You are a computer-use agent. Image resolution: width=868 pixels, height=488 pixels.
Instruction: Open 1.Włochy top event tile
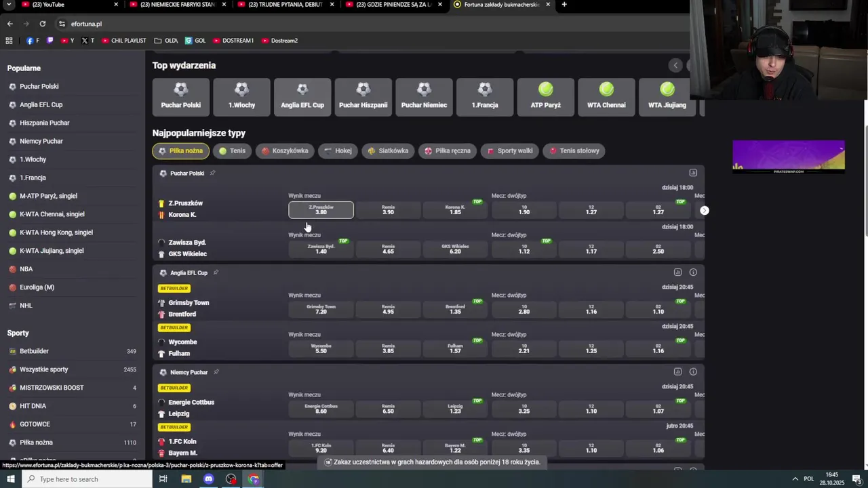pos(241,97)
